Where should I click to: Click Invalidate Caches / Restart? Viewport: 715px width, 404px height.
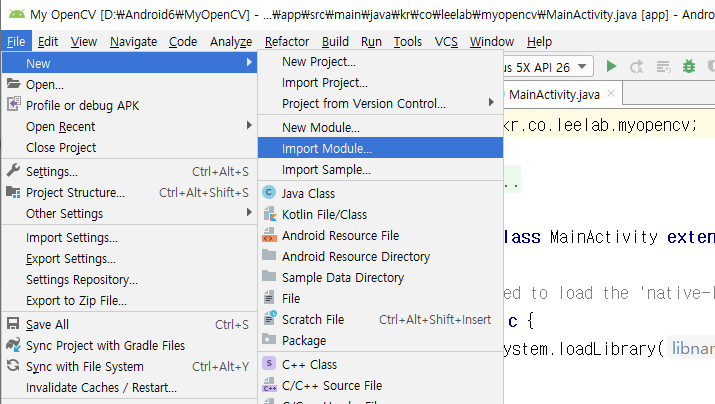101,387
